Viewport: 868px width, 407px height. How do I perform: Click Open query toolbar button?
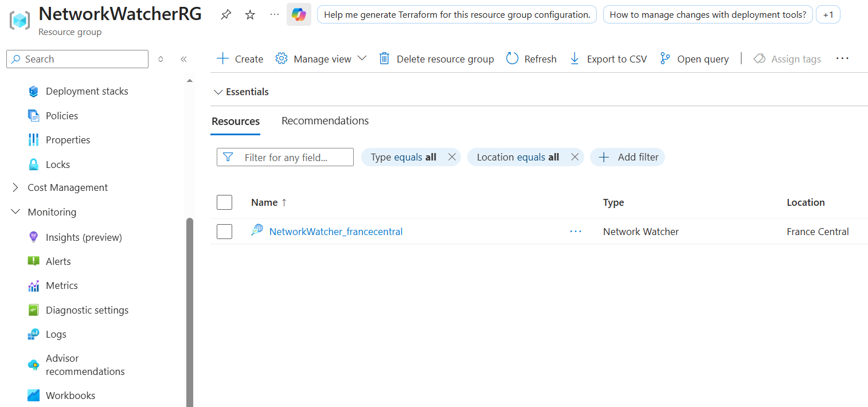point(694,59)
